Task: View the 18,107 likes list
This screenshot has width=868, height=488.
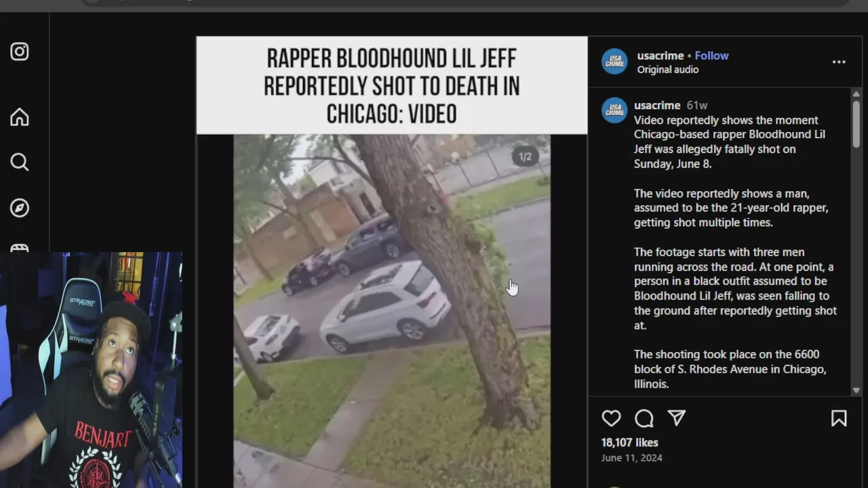Action: [x=629, y=443]
